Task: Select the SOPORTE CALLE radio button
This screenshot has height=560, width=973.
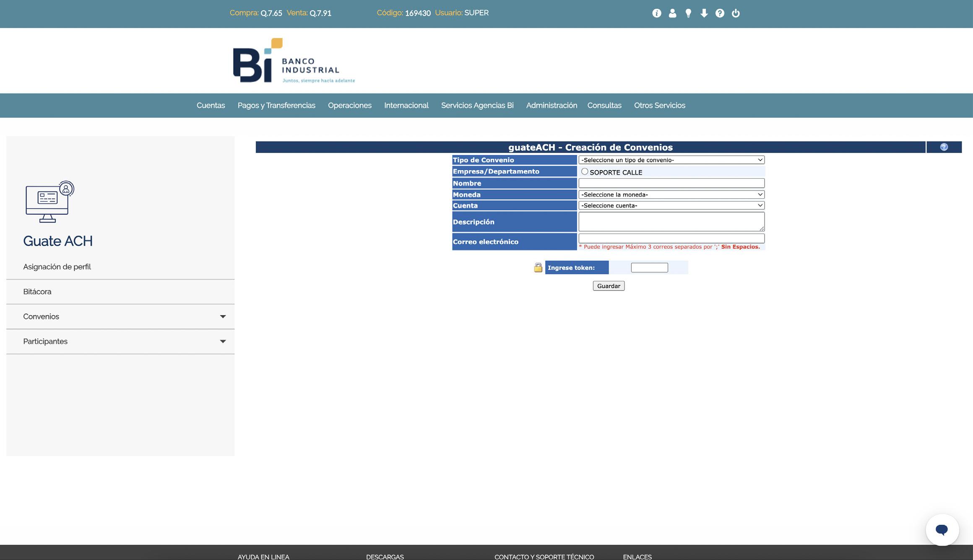Action: (x=585, y=172)
